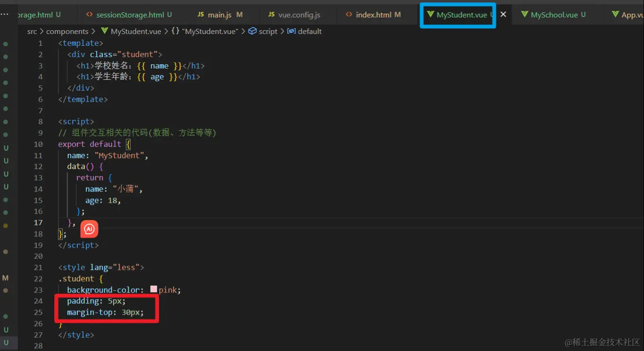Click the closing </script> tag

tap(78, 245)
